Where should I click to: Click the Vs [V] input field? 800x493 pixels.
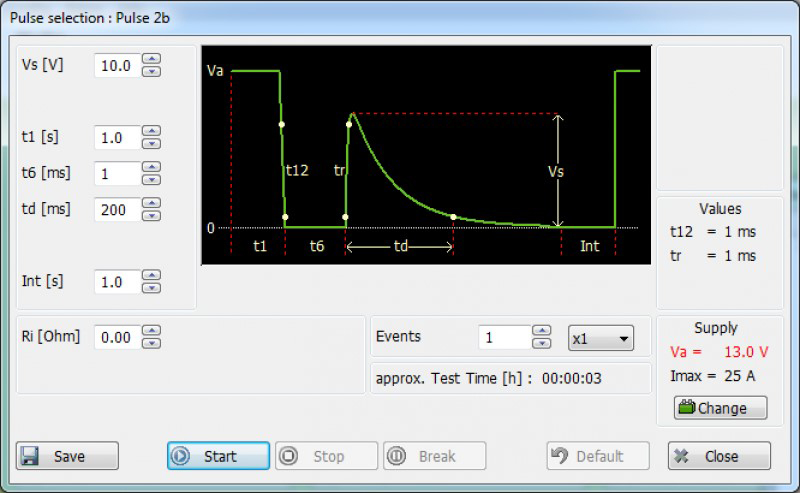117,65
